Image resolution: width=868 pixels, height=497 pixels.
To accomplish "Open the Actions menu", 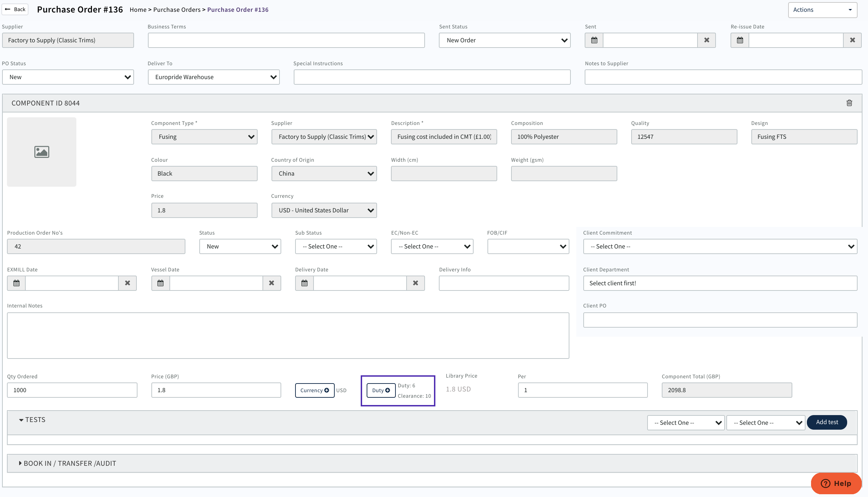I will pos(822,10).
